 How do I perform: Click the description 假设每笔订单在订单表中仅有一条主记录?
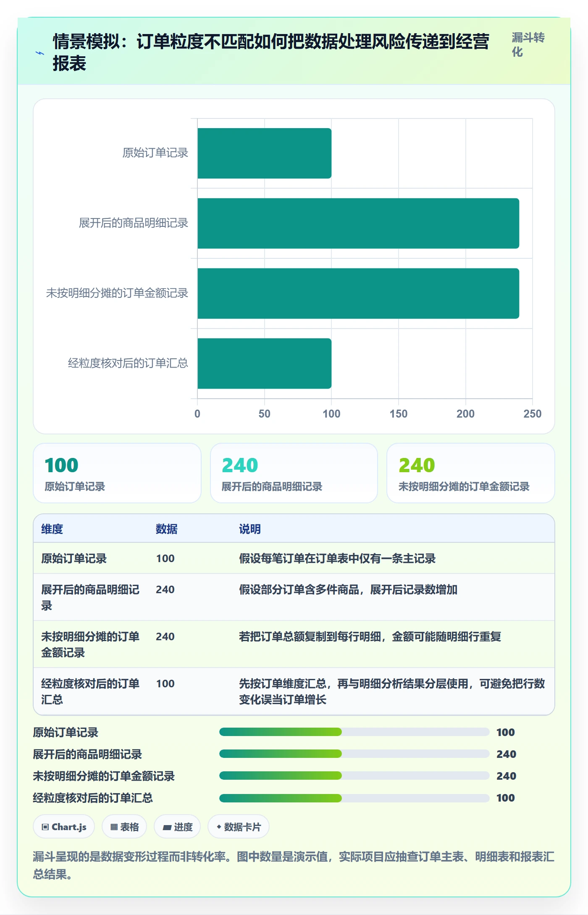pyautogui.click(x=337, y=558)
